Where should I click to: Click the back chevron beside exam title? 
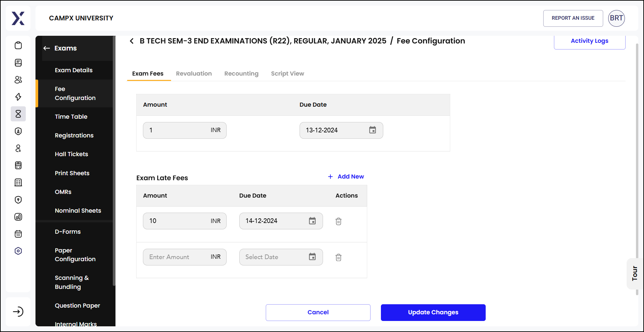click(x=132, y=41)
